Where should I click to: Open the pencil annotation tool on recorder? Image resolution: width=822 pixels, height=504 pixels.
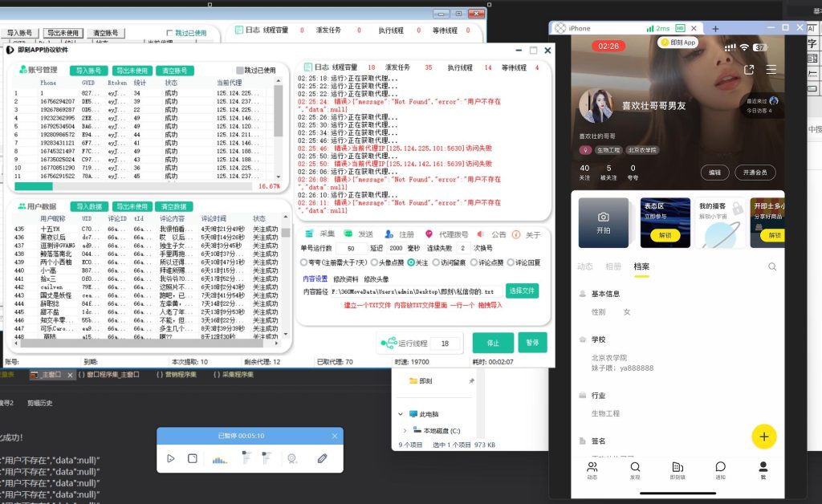point(322,458)
